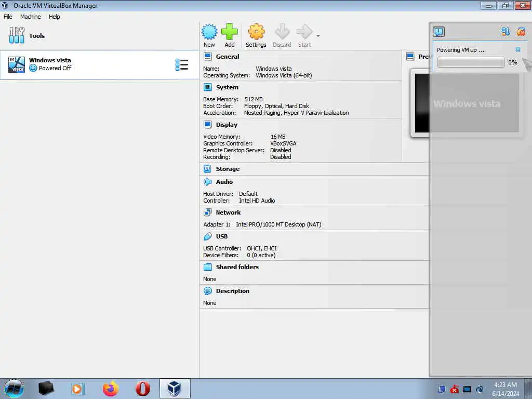Open the Start button dropdown arrow

(x=318, y=36)
